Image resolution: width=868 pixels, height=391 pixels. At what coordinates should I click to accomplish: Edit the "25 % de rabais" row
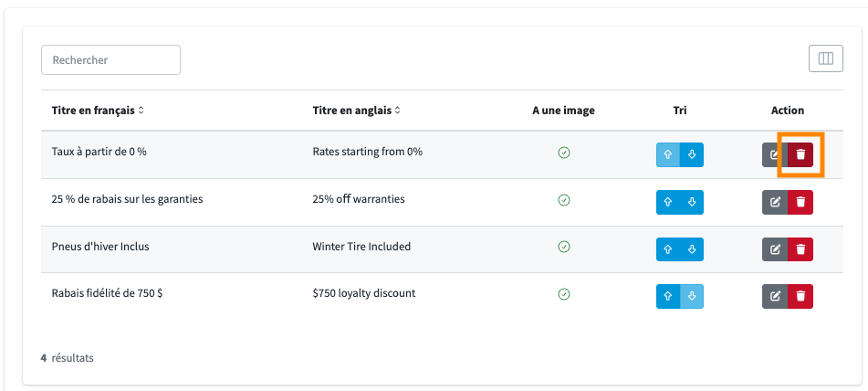pyautogui.click(x=774, y=202)
